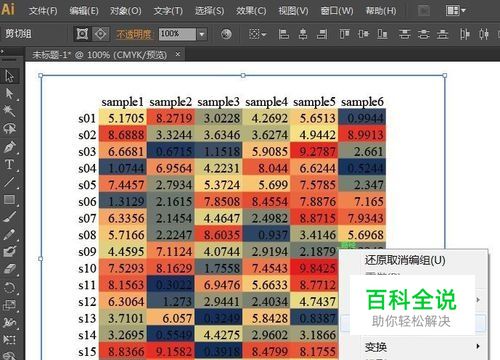This screenshot has width=500, height=360.
Task: Select the Free Transform tool
Action: [x=9, y=339]
